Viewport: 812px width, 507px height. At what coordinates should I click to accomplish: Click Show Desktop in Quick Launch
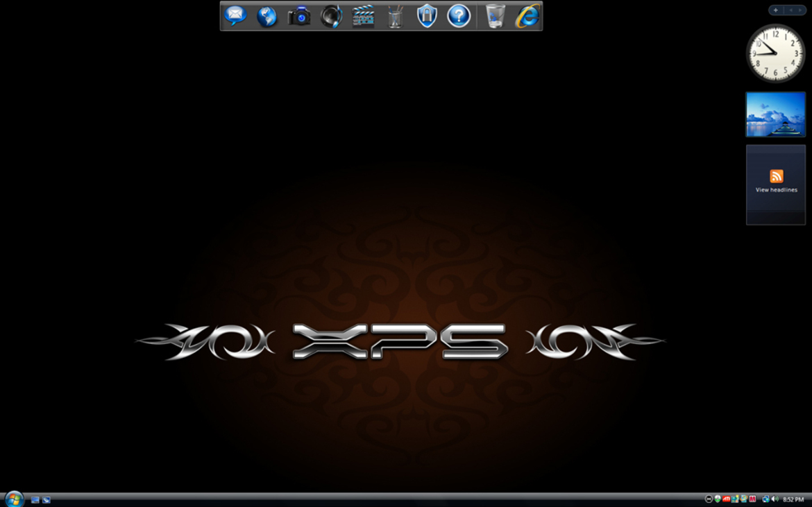[35, 500]
